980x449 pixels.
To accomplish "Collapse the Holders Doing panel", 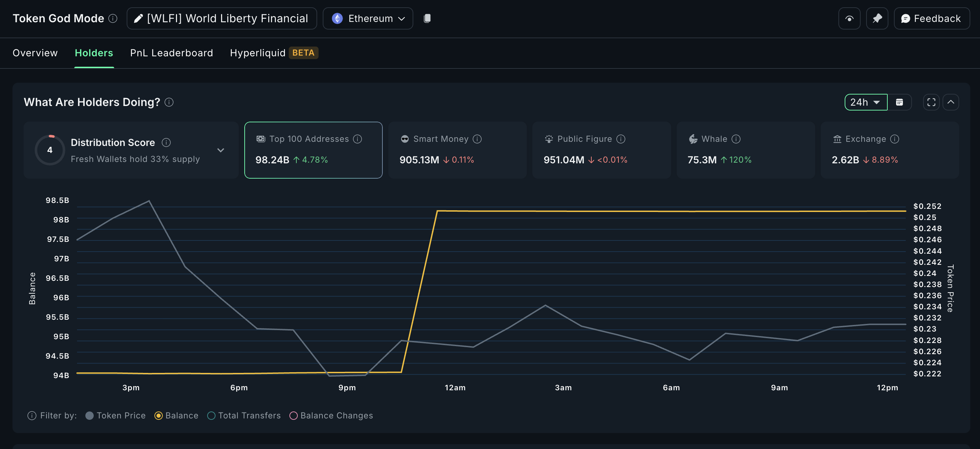I will click(950, 102).
